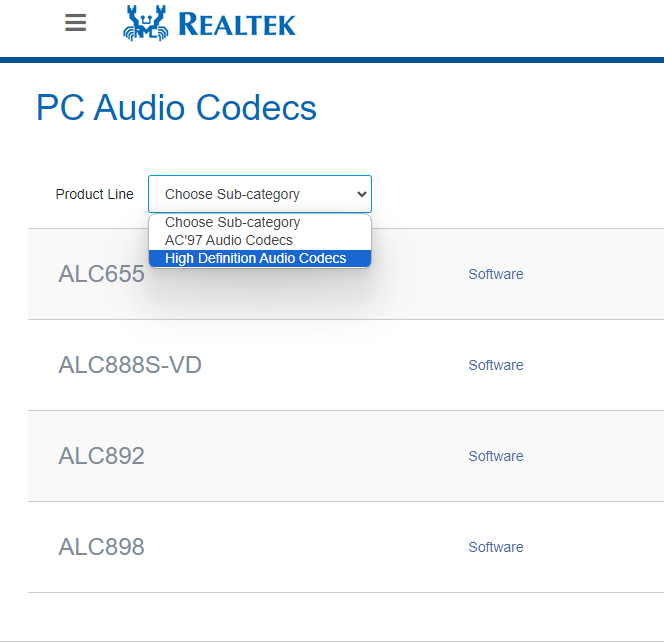Click the ALC888S-VD product name

pyautogui.click(x=130, y=365)
